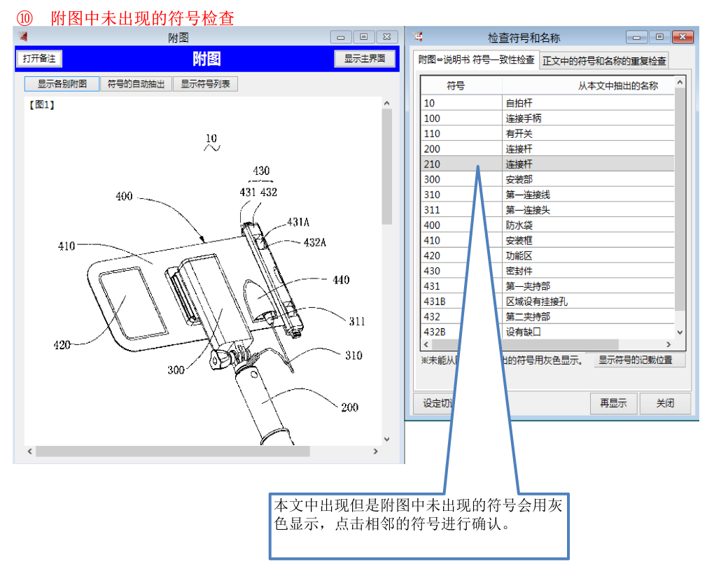Maximize the 附图 window

pyautogui.click(x=363, y=37)
